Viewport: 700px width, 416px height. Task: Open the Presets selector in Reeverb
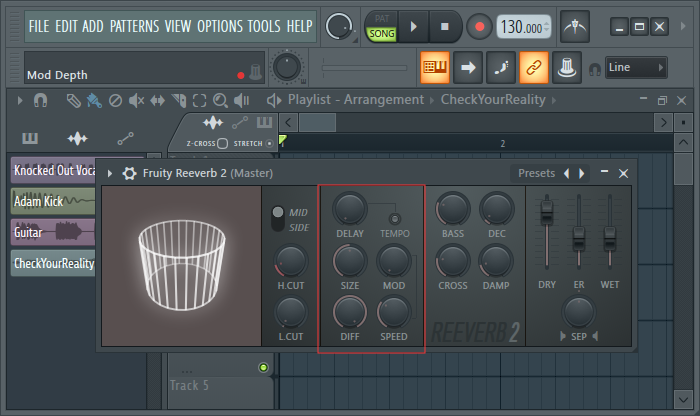(x=536, y=173)
